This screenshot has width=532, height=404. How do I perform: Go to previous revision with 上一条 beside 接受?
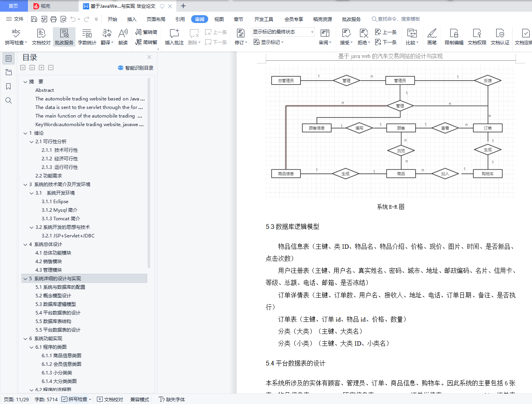[x=386, y=32]
